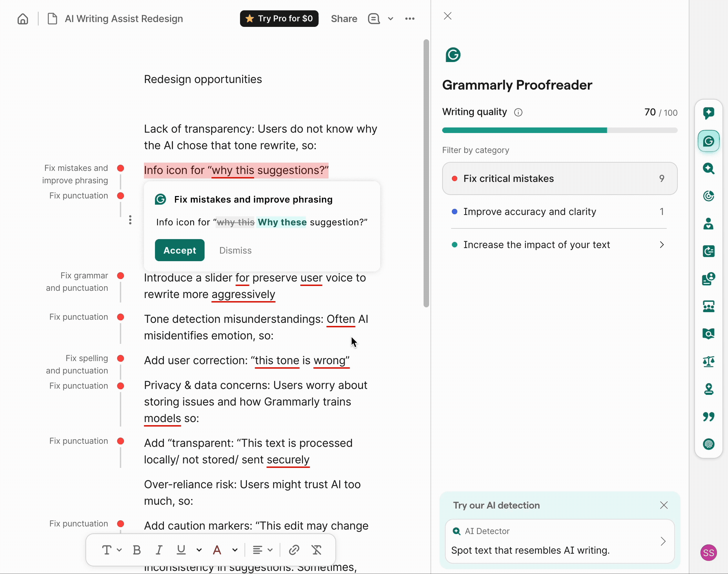Select Fix grammar and punctuation margin label
728x574 pixels.
click(77, 282)
